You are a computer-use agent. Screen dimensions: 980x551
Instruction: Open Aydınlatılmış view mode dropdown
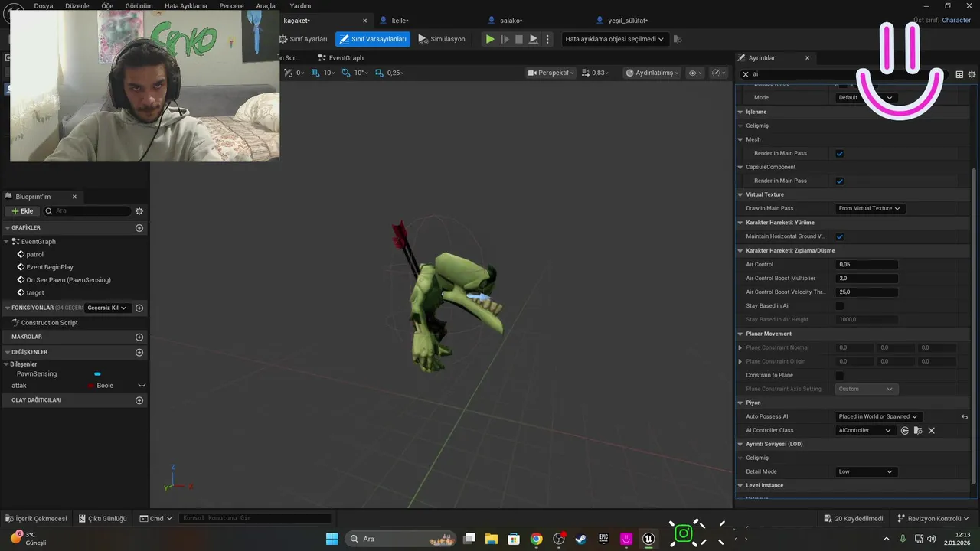coord(652,73)
